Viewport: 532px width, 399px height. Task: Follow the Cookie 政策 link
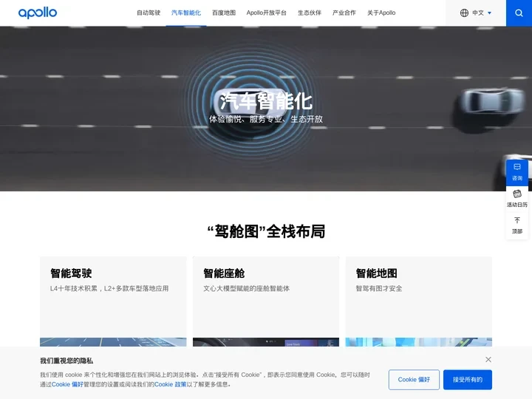pos(171,384)
